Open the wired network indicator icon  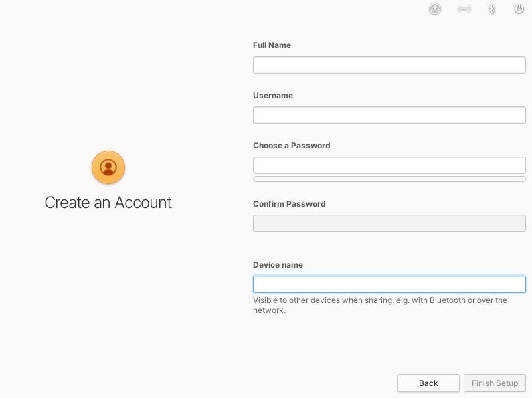(x=464, y=9)
